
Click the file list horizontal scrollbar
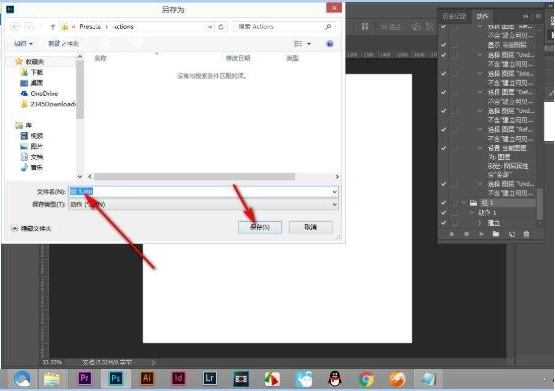click(195, 176)
